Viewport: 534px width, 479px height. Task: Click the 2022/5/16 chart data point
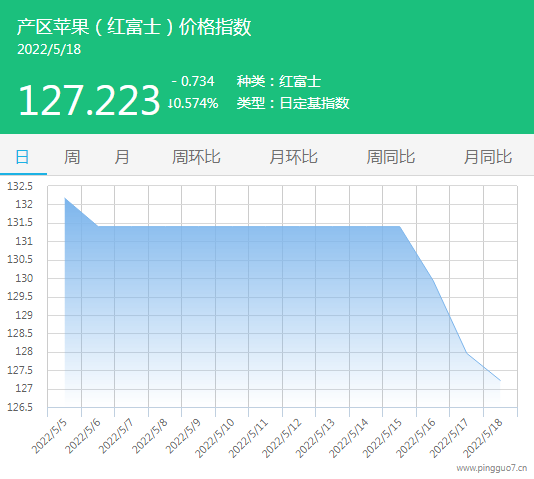[433, 280]
